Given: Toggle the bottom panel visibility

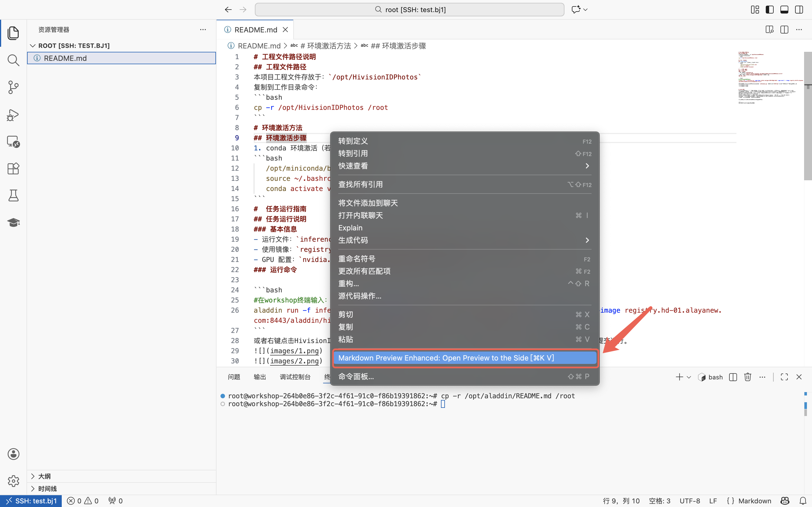Looking at the screenshot, I should [x=784, y=10].
